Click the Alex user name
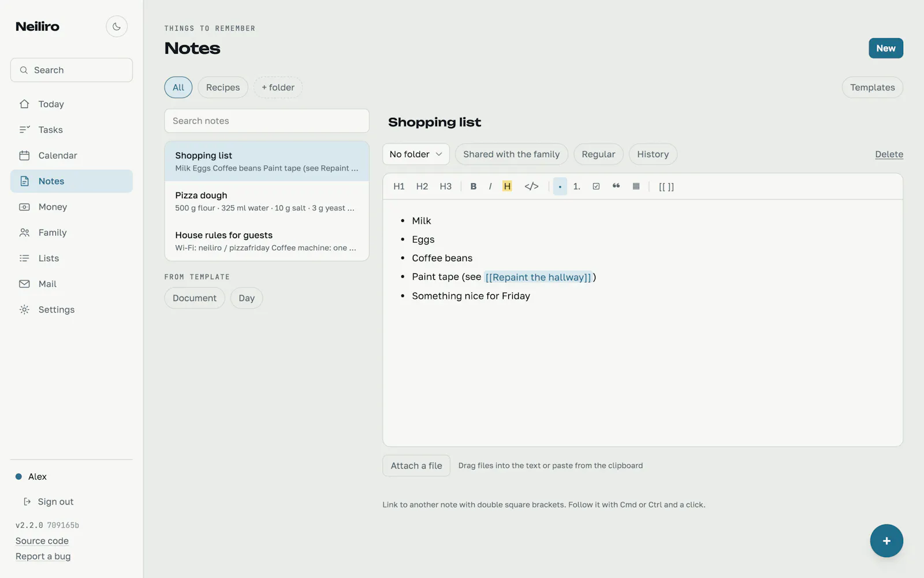Screen dimensions: 924x578 pyautogui.click(x=38, y=477)
